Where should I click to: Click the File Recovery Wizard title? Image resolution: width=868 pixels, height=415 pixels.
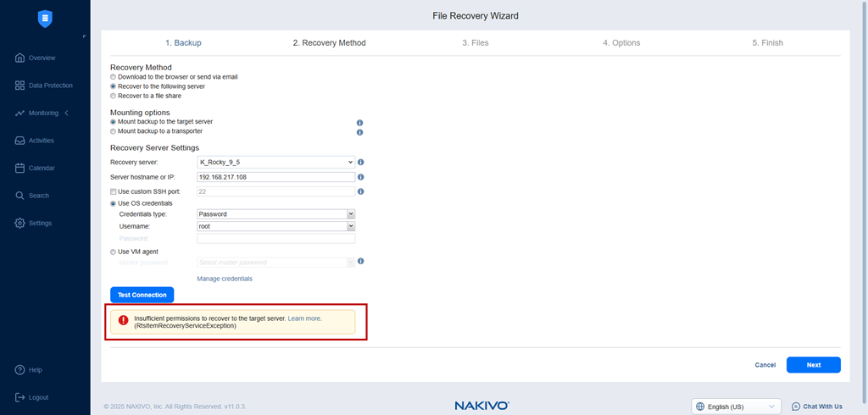(476, 16)
